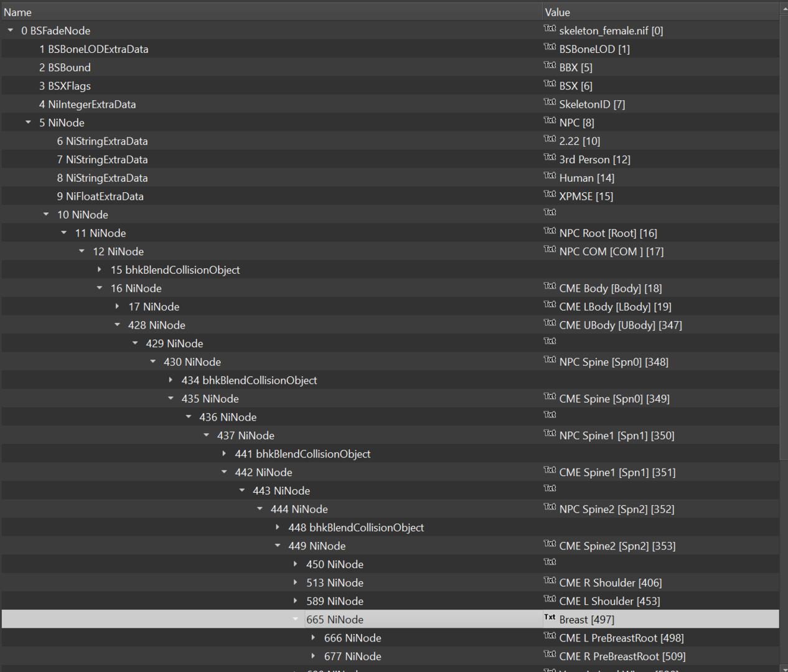Select the 4 NiIntegerExtraData row

tap(390, 104)
